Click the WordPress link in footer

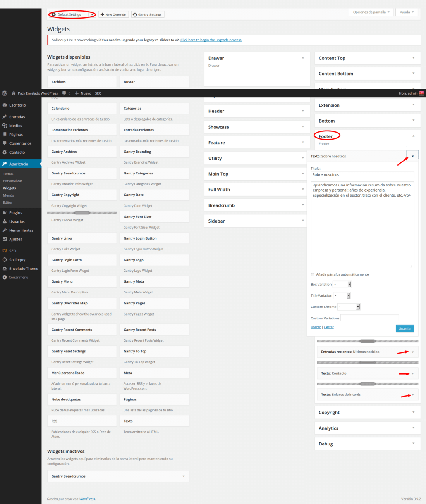87,499
